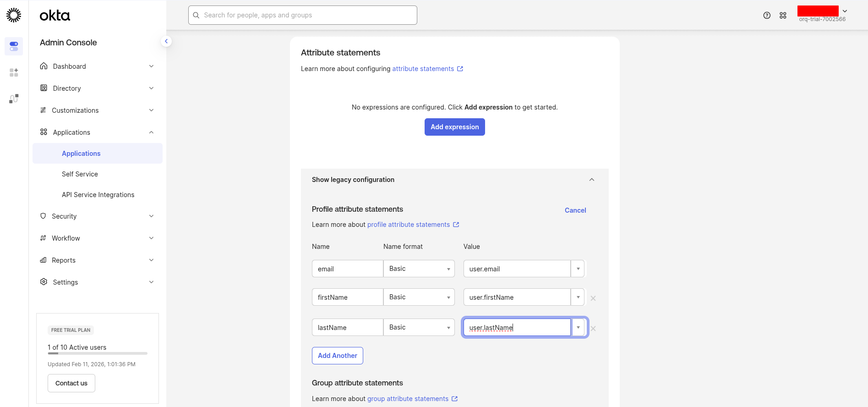Collapse the sidebar with the arrow icon
The image size is (868, 407).
[166, 41]
